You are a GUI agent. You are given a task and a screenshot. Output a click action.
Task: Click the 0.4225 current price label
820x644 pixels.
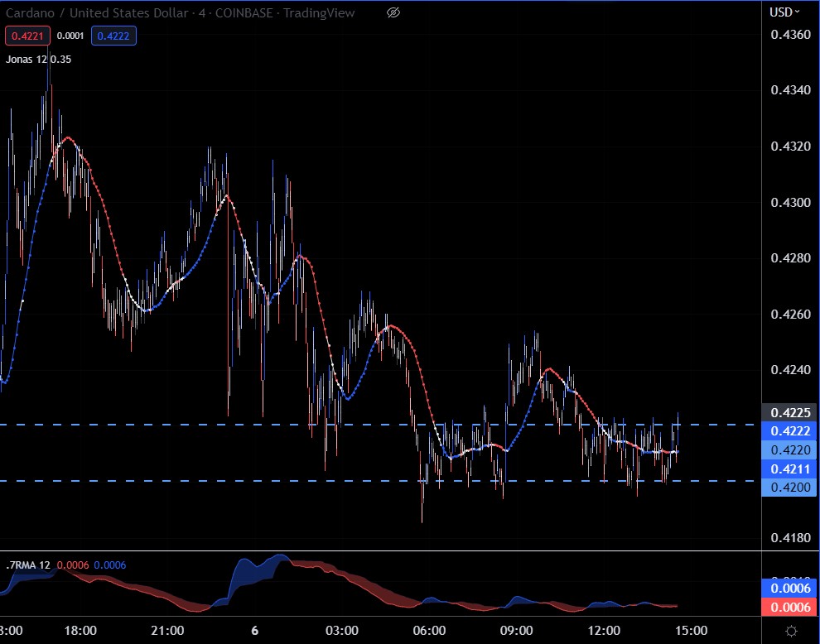coord(790,412)
